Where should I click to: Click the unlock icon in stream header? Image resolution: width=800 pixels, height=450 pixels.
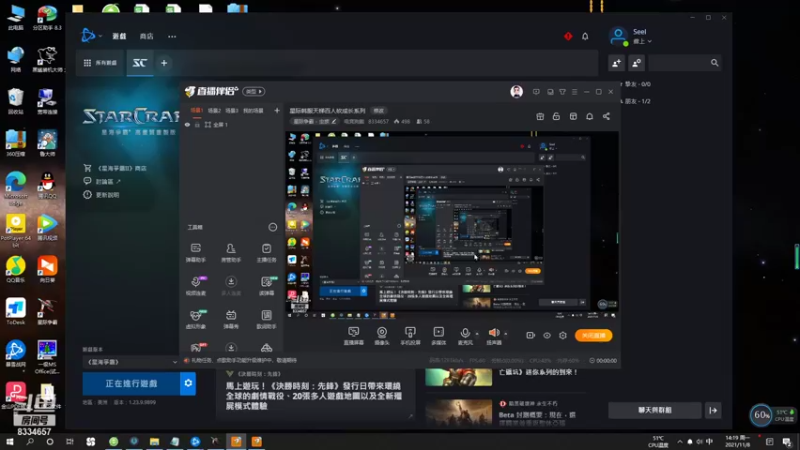556,116
